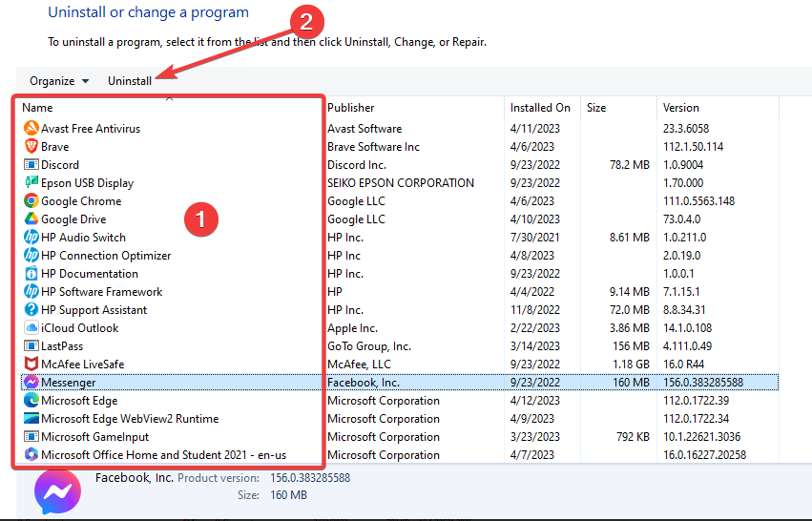Click the Epson USB Display icon
The height and width of the screenshot is (521, 812).
[x=31, y=182]
